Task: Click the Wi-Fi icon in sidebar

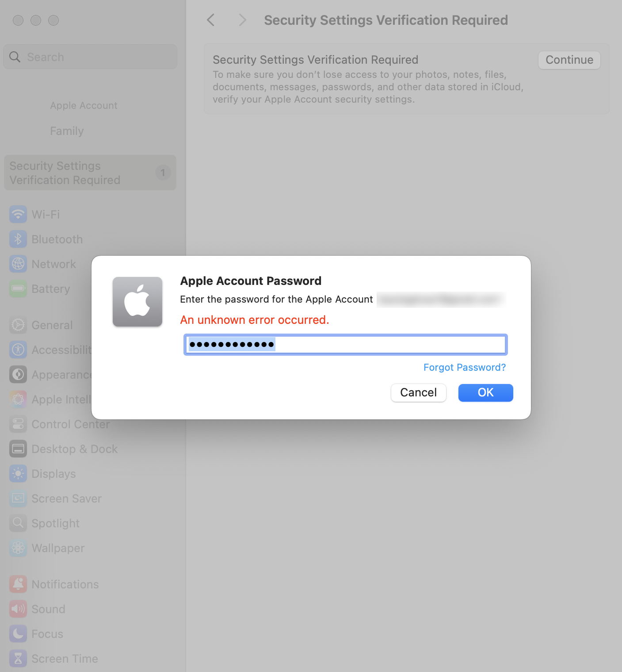Action: point(18,215)
